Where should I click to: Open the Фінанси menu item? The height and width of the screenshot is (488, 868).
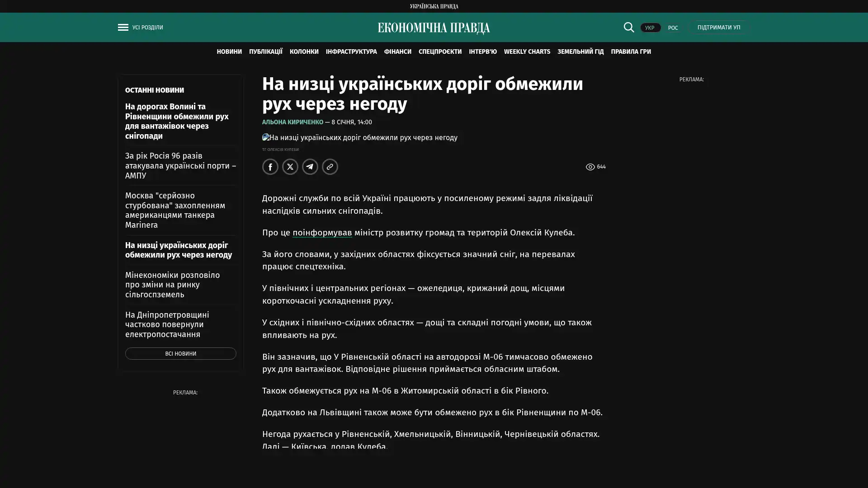tap(397, 52)
